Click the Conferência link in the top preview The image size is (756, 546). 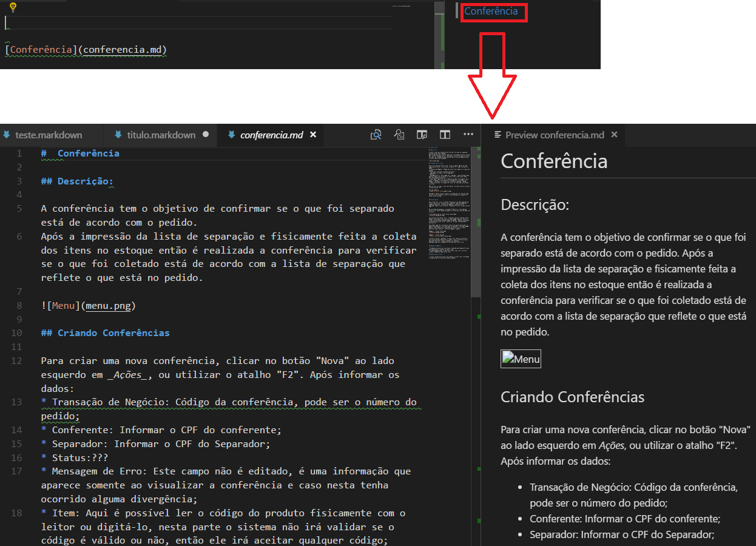[x=491, y=11]
